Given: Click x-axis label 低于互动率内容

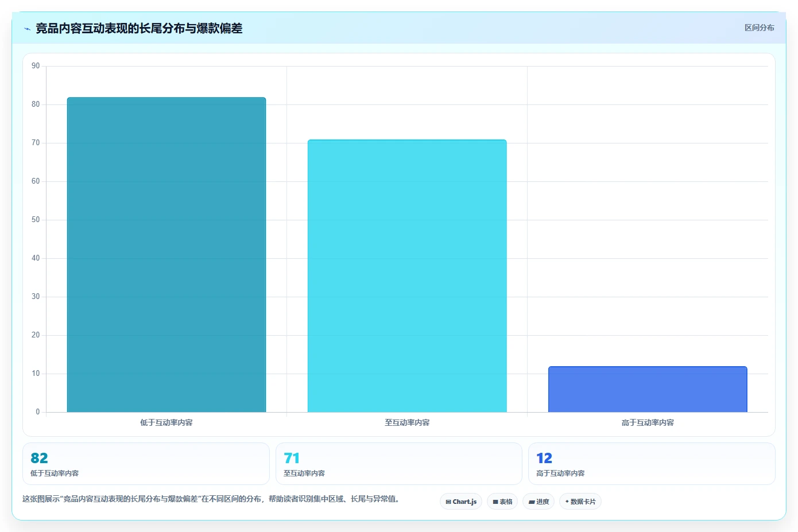Looking at the screenshot, I should (x=166, y=422).
